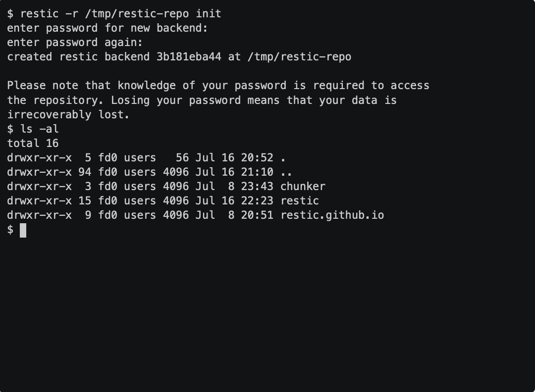This screenshot has height=392, width=535.
Task: Click the 'enter password for new backend:' line
Action: (x=107, y=28)
